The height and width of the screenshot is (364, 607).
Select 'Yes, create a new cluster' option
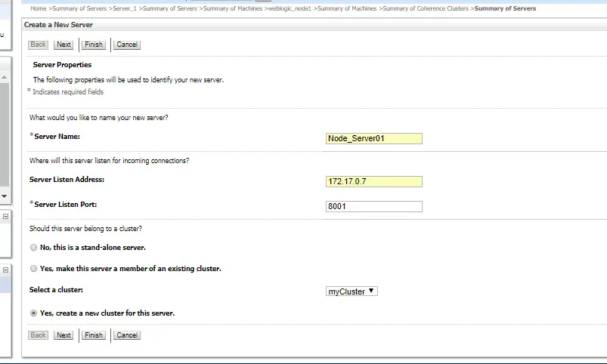click(x=33, y=313)
